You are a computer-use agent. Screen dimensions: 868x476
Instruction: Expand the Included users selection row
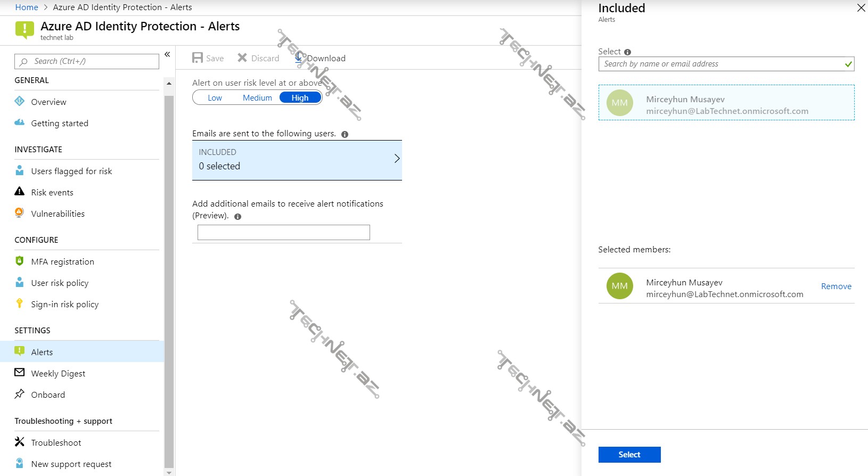tap(297, 160)
